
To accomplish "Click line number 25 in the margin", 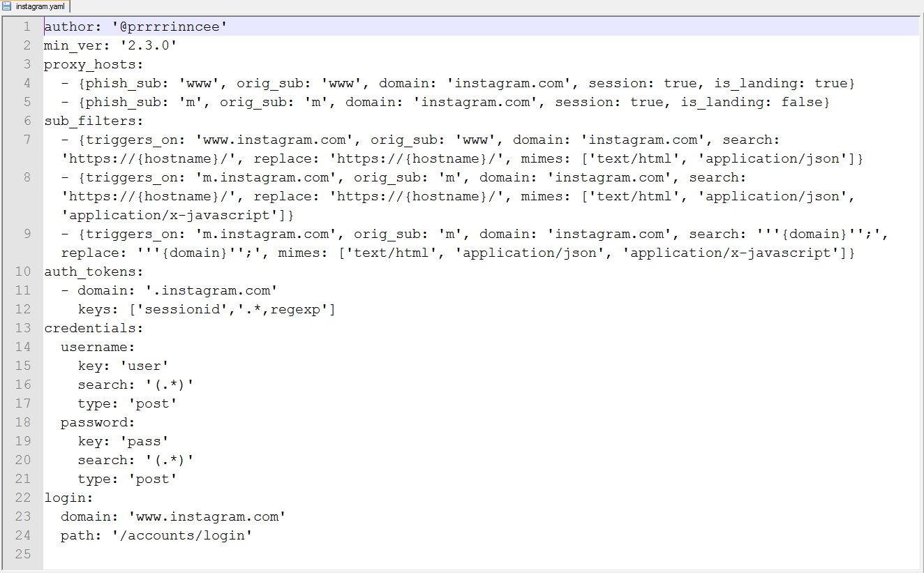I will tap(22, 554).
